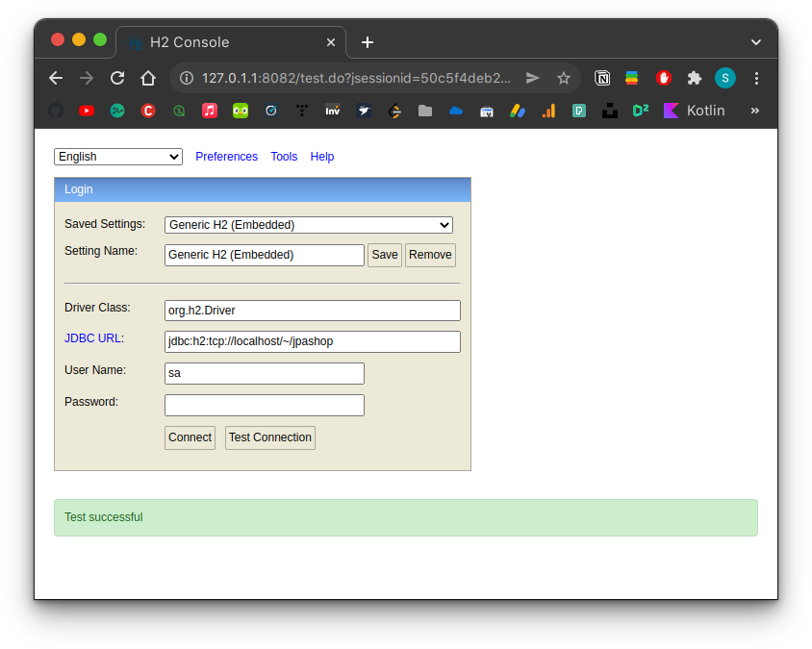Viewport: 812px width, 649px height.
Task: Open the Notion extension
Action: pos(602,78)
